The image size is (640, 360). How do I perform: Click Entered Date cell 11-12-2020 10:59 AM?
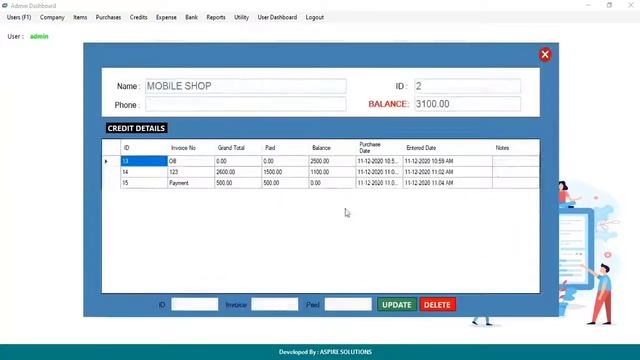(448, 161)
